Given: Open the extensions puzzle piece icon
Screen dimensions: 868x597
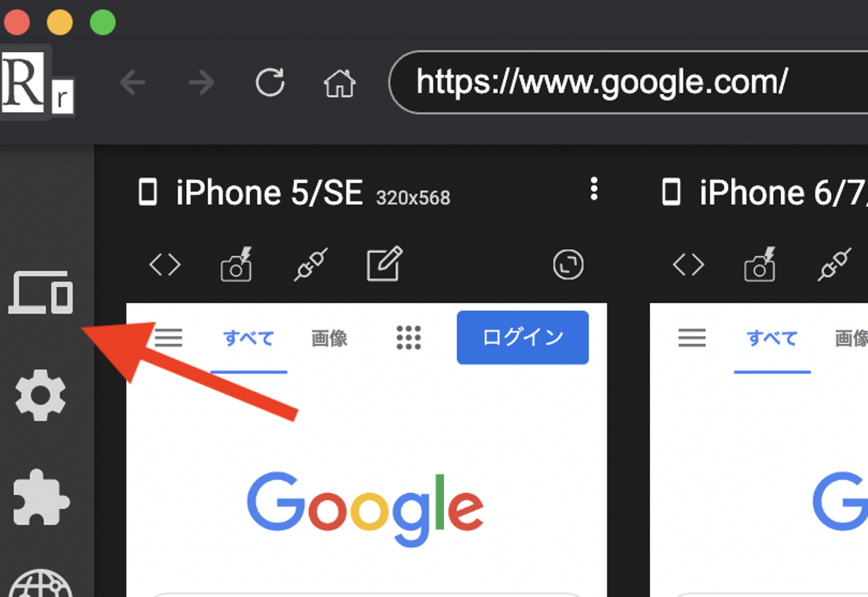Looking at the screenshot, I should (x=41, y=498).
